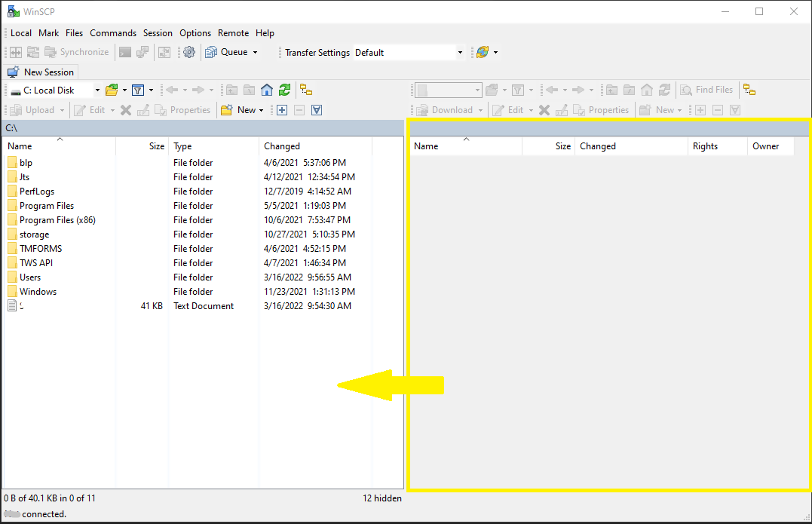Click the Compare Directories toolbar icon

click(x=16, y=52)
